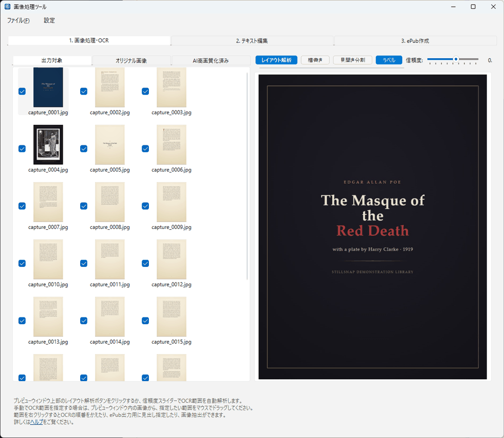The height and width of the screenshot is (438, 504).
Task: Uncheck capture_0004.jpg checkbox
Action: pos(22,149)
